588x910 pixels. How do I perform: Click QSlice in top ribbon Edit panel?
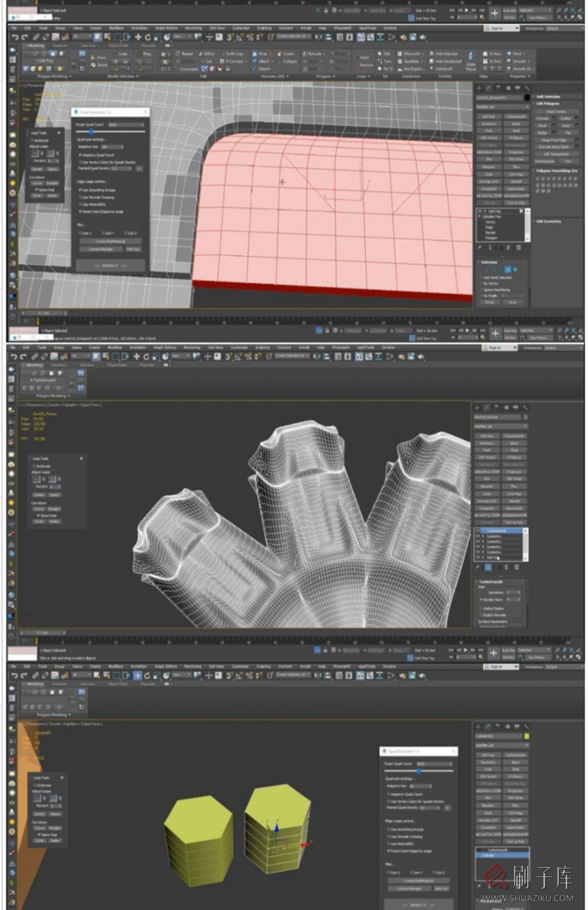pos(207,54)
